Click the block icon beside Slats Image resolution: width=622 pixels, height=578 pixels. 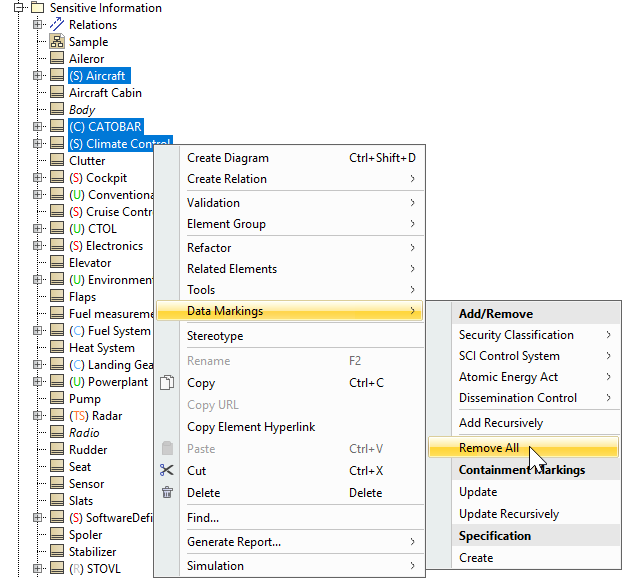57,501
